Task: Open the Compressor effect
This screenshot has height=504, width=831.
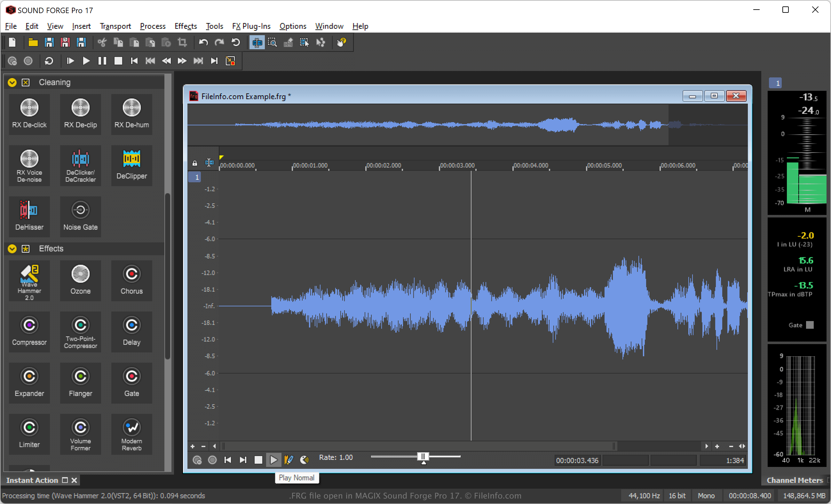Action: [29, 332]
